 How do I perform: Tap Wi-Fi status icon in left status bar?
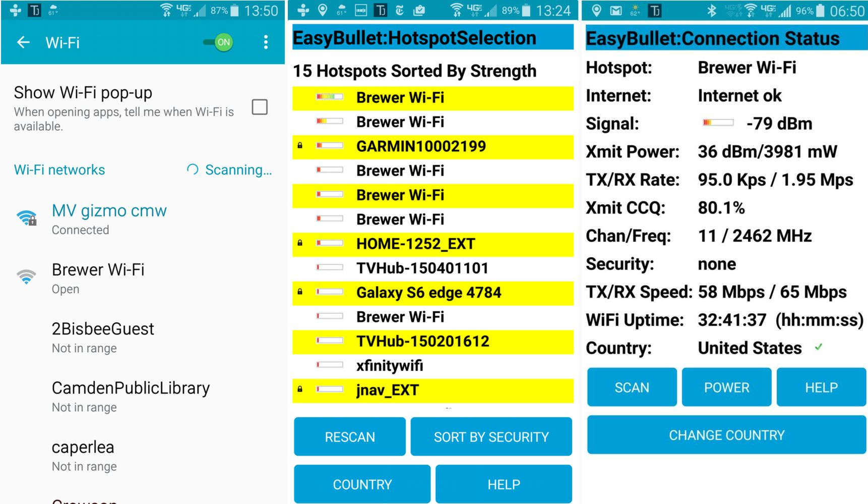pos(166,10)
